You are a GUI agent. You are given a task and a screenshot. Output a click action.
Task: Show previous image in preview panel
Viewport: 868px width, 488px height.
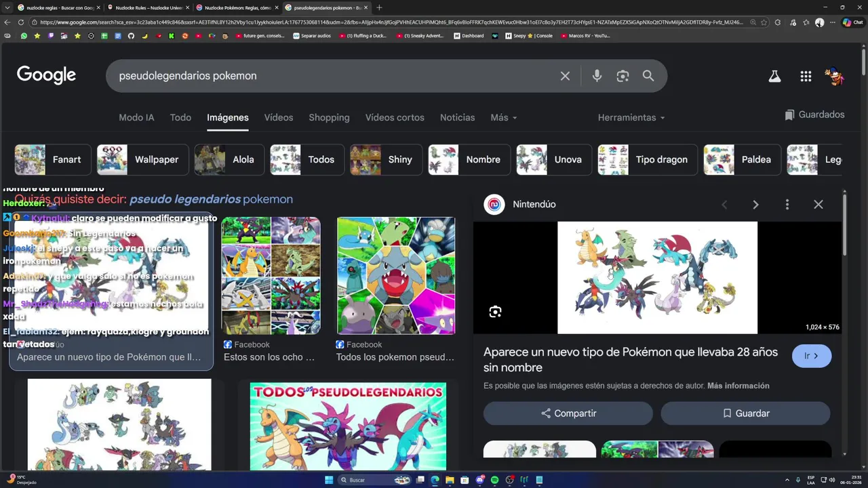click(724, 204)
